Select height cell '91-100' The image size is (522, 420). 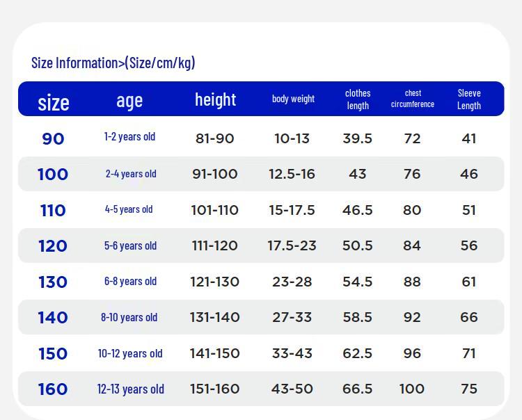point(215,174)
